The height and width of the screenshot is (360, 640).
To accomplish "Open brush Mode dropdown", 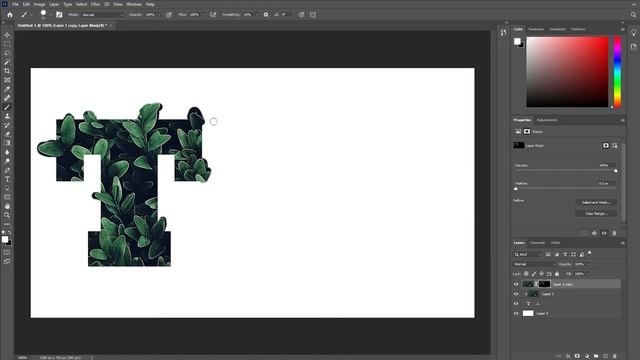I will click(102, 15).
